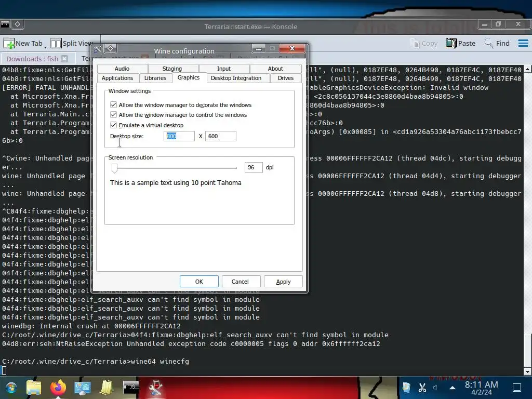Click the show desktop button
The width and height of the screenshot is (532, 399).
[x=517, y=388]
